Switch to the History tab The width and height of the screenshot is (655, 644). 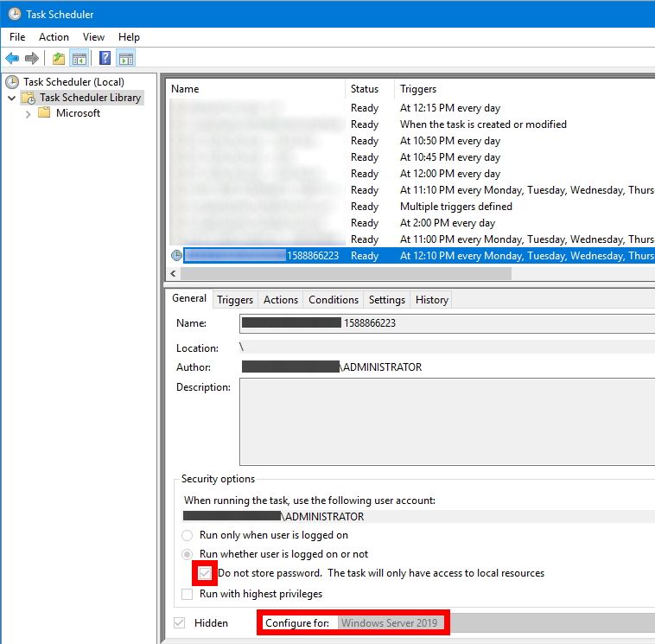(431, 300)
